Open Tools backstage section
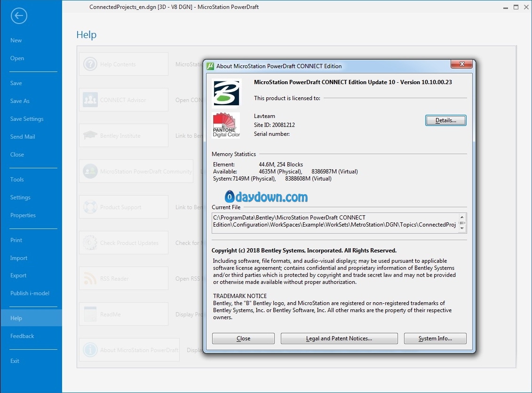The width and height of the screenshot is (532, 393). click(x=17, y=180)
